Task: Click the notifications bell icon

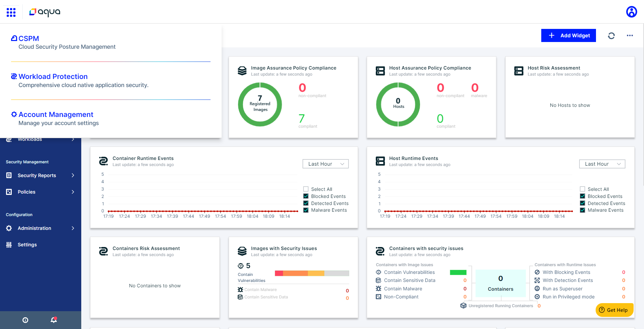Action: click(54, 320)
